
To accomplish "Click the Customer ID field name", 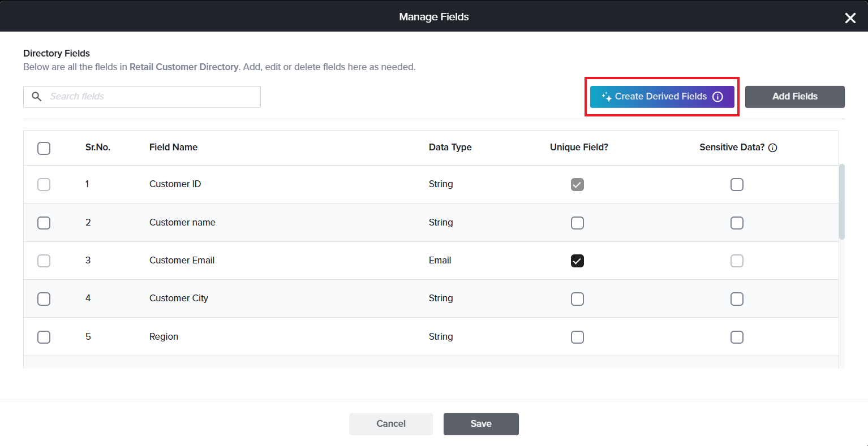I will click(175, 184).
